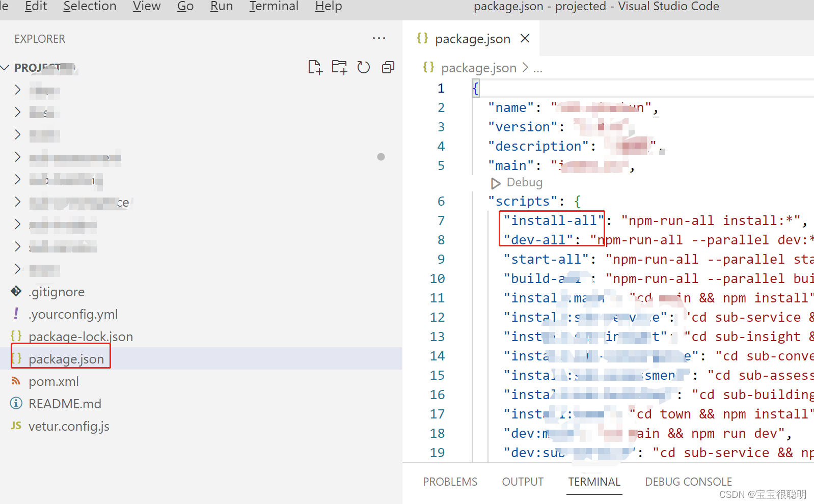Click package.json in the breadcrumb

tap(479, 68)
